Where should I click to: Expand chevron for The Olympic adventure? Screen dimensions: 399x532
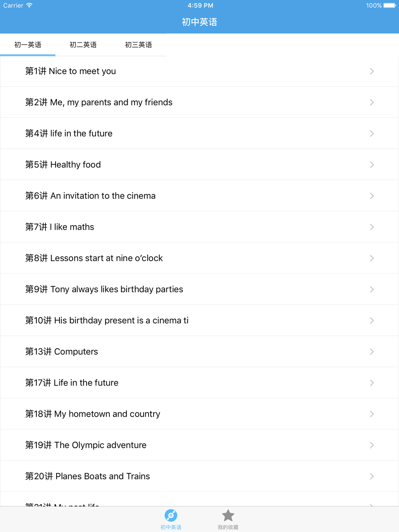(371, 445)
